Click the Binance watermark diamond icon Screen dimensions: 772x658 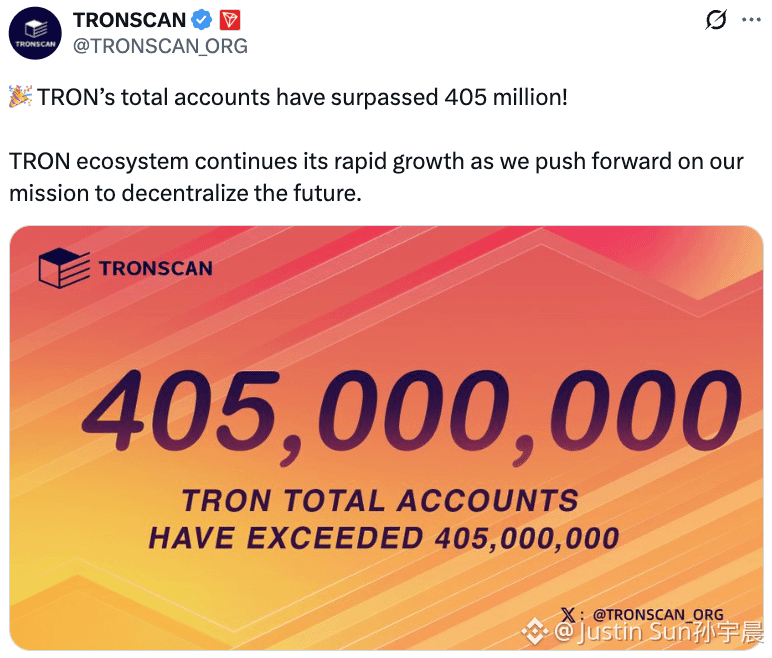pos(535,631)
